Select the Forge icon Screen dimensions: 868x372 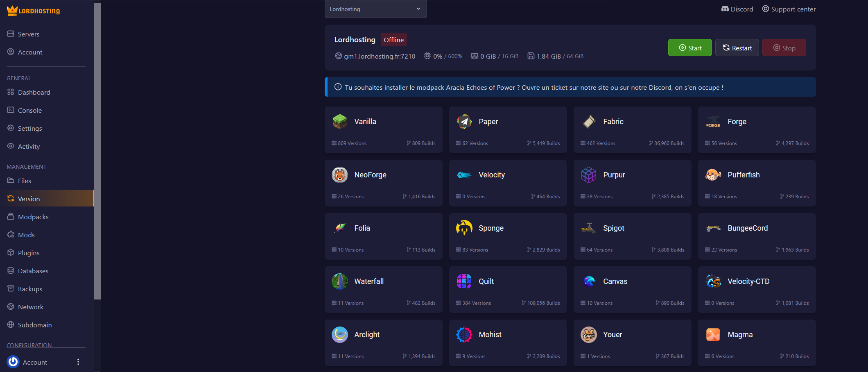[x=713, y=121]
